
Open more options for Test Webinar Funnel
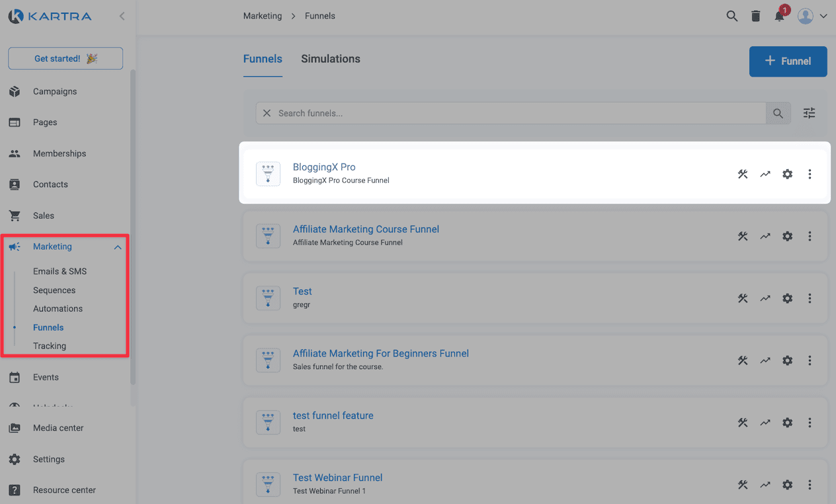click(x=810, y=485)
